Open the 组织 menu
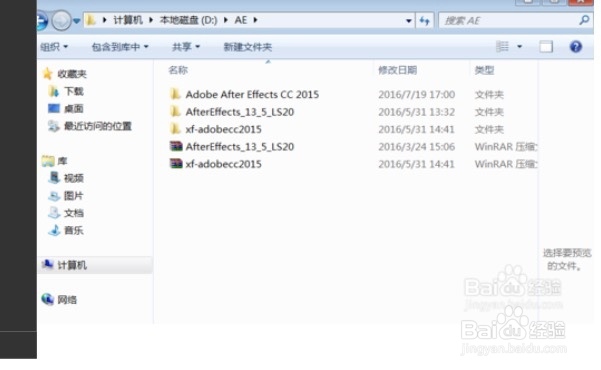Image resolution: width=601 pixels, height=370 pixels. point(54,47)
